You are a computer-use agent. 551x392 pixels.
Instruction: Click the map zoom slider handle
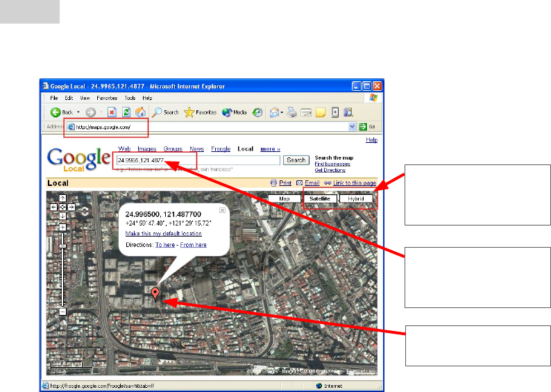pos(62,246)
